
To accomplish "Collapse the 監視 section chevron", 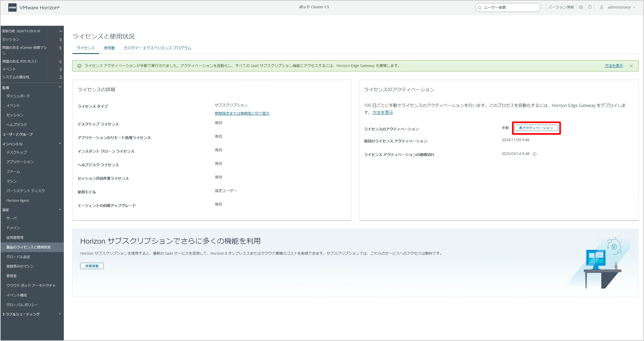I will pyautogui.click(x=60, y=87).
